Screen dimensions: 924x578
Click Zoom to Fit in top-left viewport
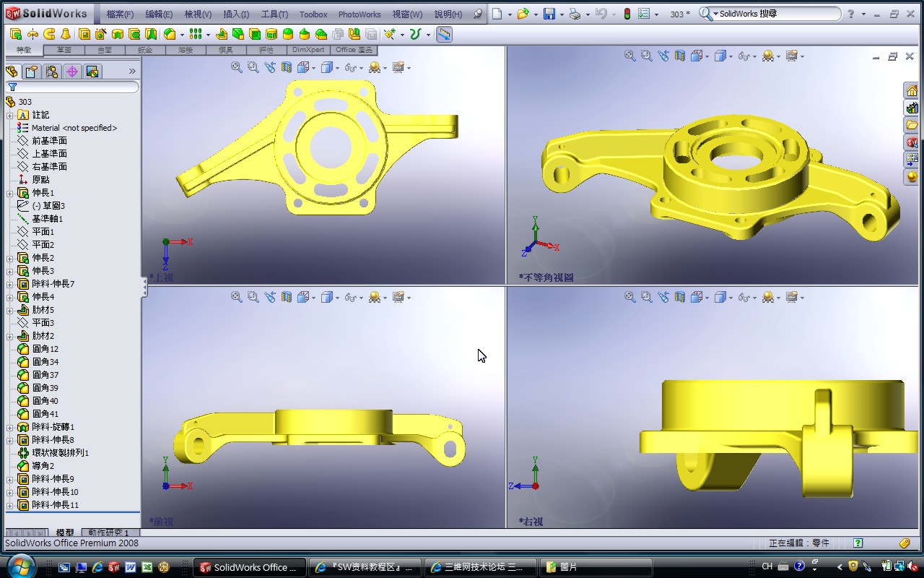(x=236, y=67)
